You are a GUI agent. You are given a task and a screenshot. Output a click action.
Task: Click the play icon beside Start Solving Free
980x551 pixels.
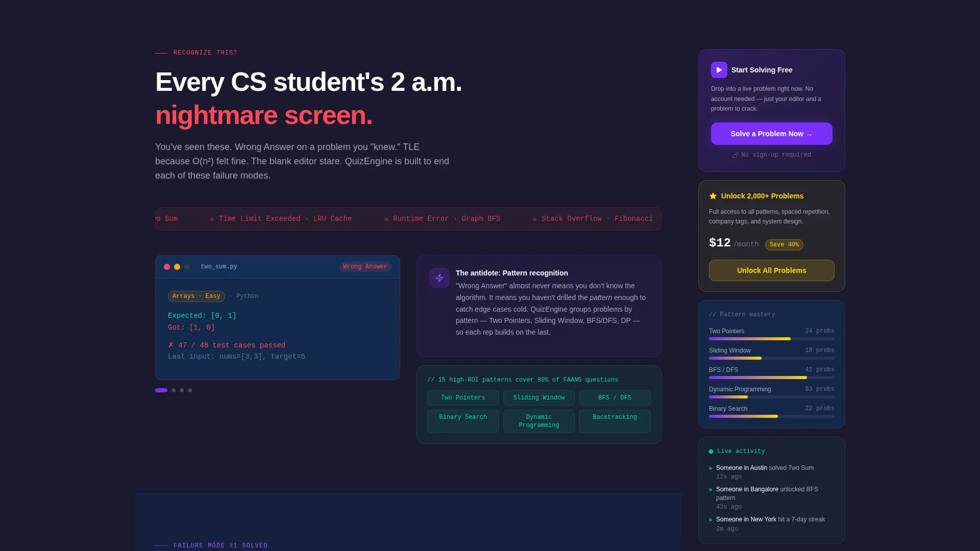[719, 70]
